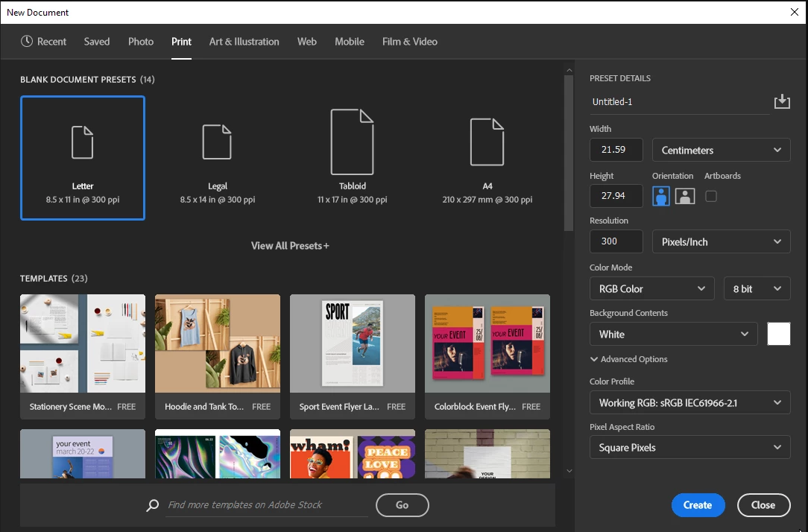808x532 pixels.
Task: Click View All Presets+ link
Action: tap(290, 246)
